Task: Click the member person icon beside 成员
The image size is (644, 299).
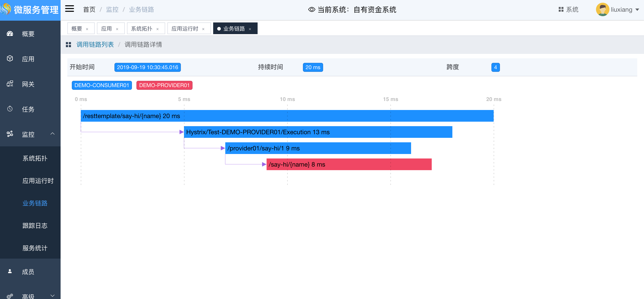Action: [10, 271]
